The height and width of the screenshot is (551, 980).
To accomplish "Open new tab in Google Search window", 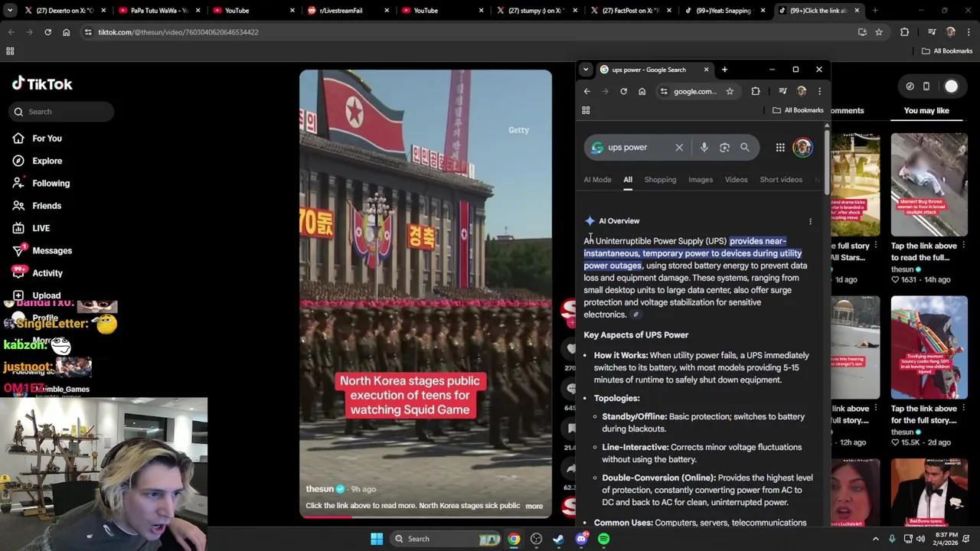I will pyautogui.click(x=724, y=70).
